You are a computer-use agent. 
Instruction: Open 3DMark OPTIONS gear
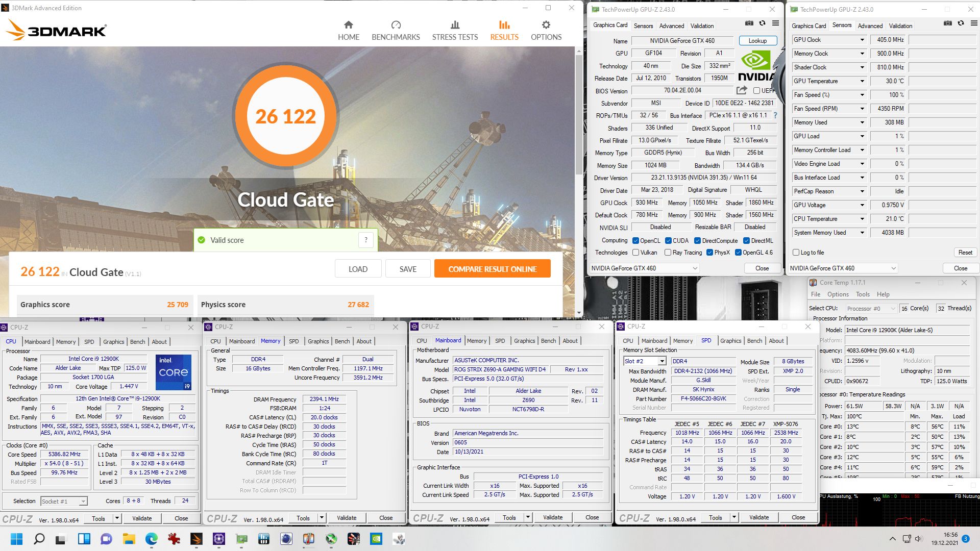click(x=546, y=31)
